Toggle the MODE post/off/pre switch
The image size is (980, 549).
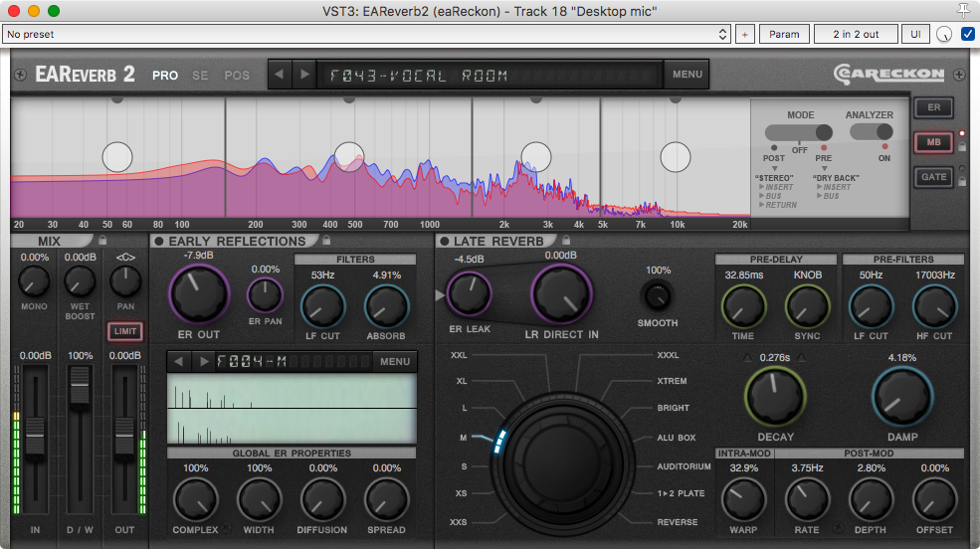[x=799, y=132]
